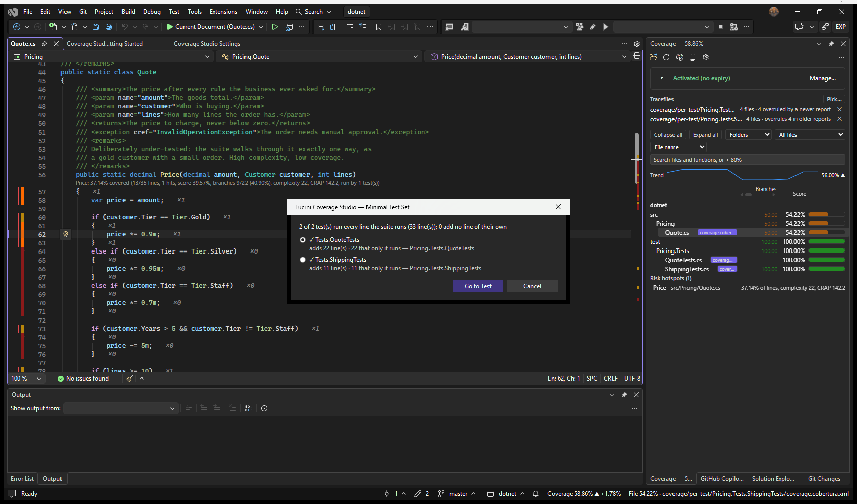Open Show output from dropdown
The height and width of the screenshot is (504, 857).
[x=120, y=408]
